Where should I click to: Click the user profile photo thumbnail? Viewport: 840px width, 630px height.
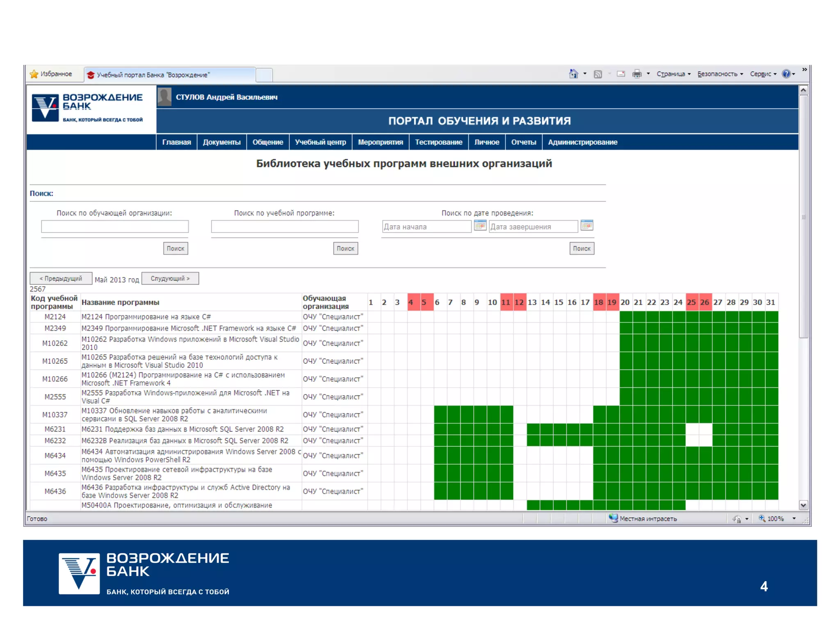pos(164,97)
